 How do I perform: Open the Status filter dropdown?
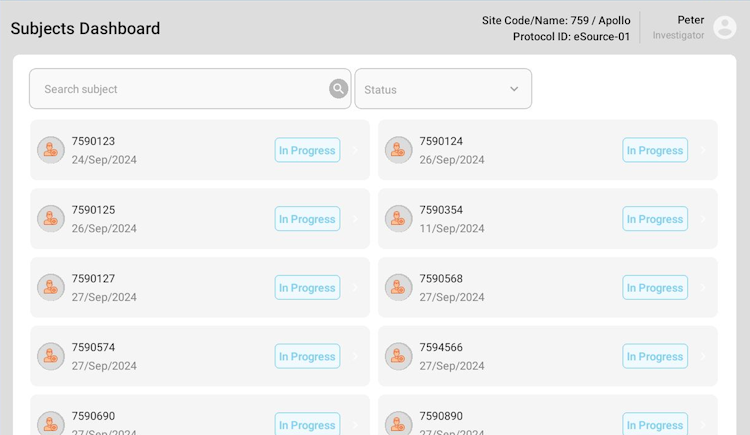443,89
